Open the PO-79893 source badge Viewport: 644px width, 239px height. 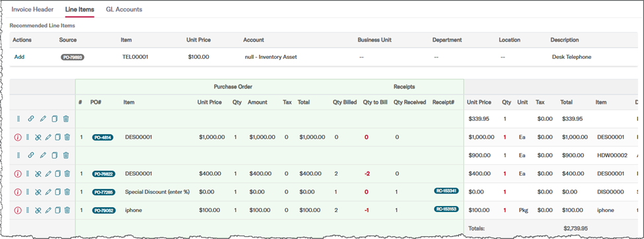click(73, 57)
